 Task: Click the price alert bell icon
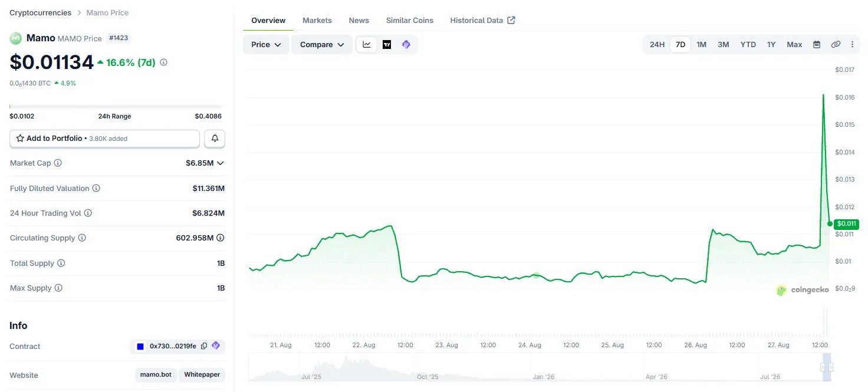[x=215, y=139]
